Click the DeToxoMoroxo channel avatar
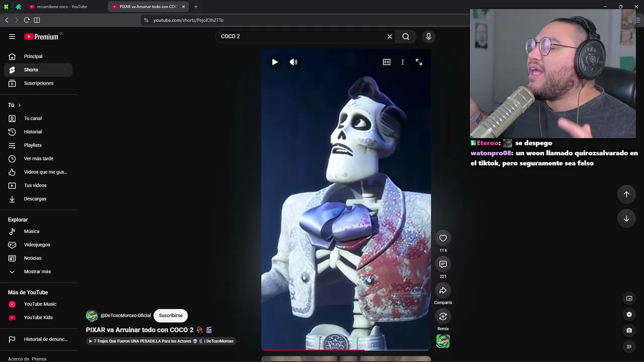 [92, 316]
